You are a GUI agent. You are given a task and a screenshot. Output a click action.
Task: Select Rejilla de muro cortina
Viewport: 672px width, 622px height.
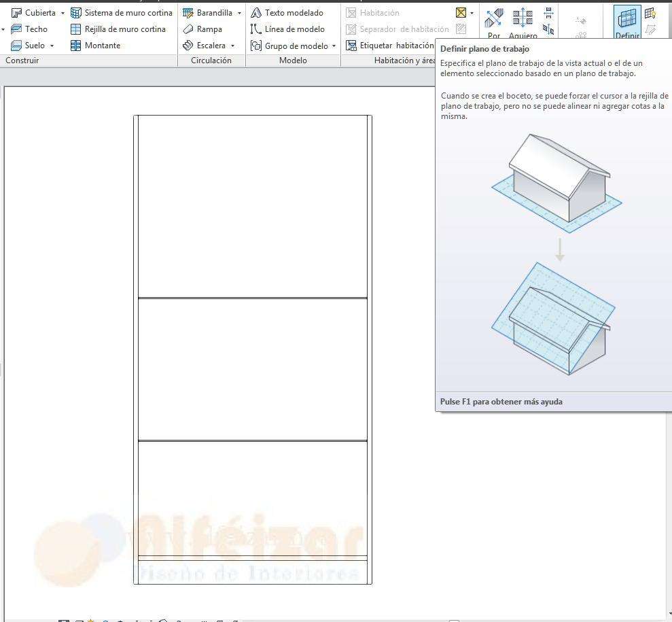tap(118, 29)
